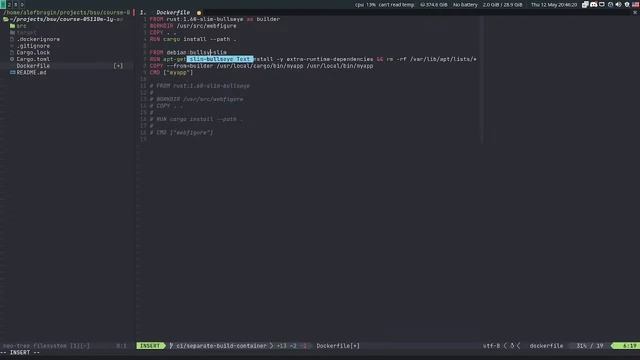Click the git branch ci/separate-build-container
This screenshot has height=360, width=640.
(221, 346)
